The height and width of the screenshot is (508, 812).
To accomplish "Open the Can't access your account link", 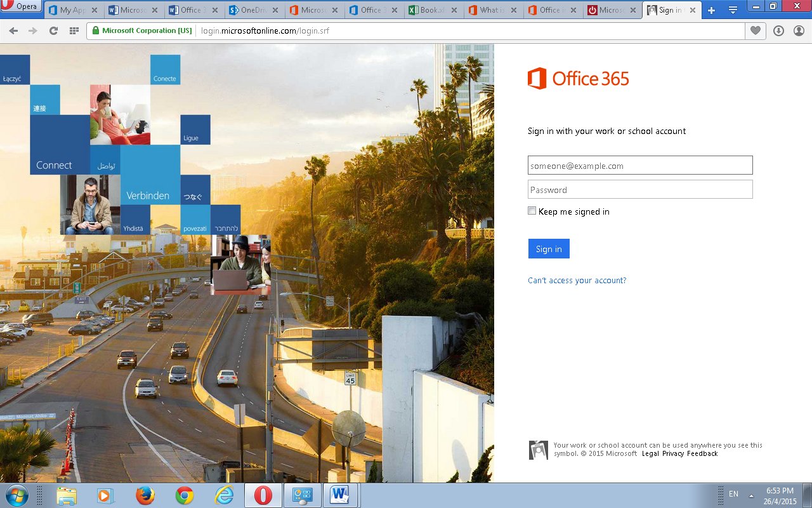I will click(577, 281).
